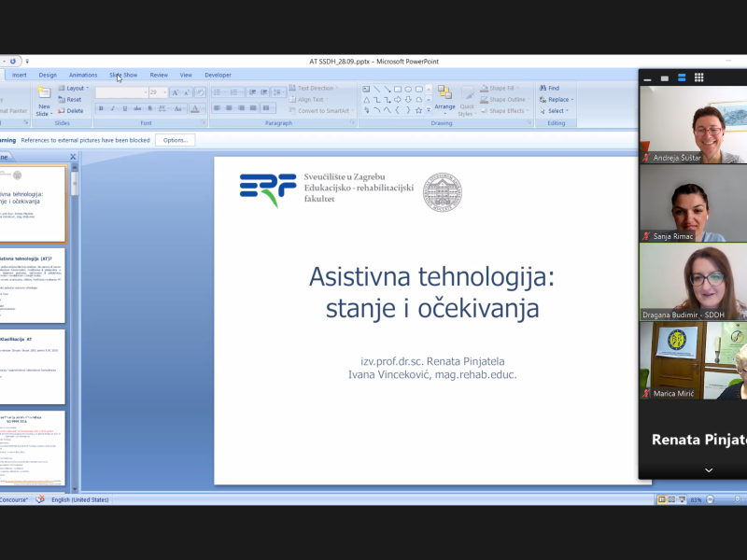Switch to the Animations tab

[83, 75]
